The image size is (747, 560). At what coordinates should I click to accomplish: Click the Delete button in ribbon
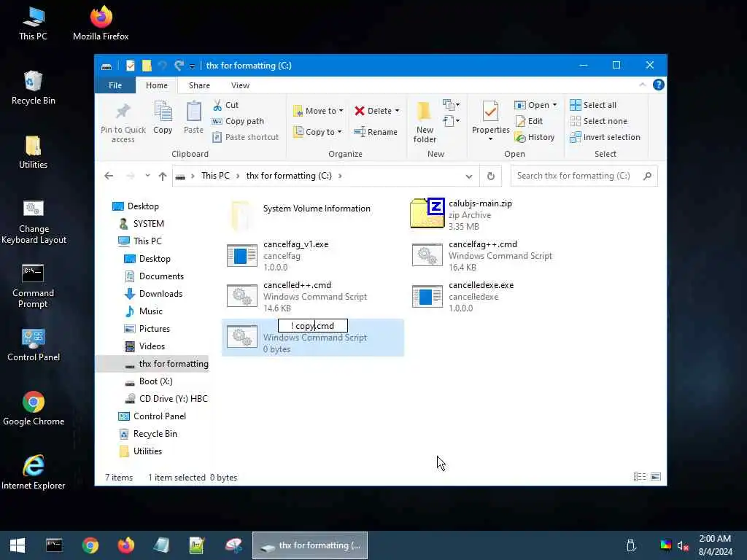[373, 111]
